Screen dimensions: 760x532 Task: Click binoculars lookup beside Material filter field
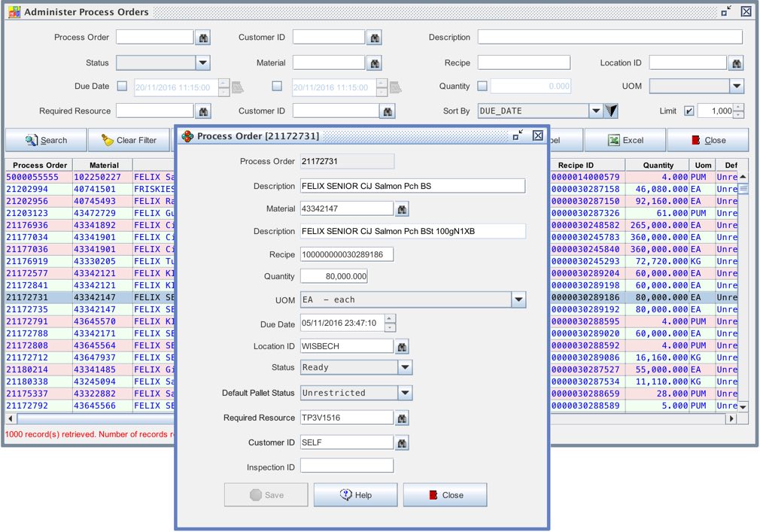[x=375, y=63]
